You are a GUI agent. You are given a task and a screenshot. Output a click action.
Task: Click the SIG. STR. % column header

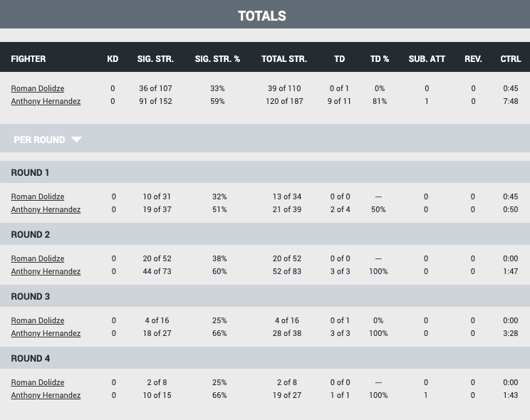tap(217, 59)
